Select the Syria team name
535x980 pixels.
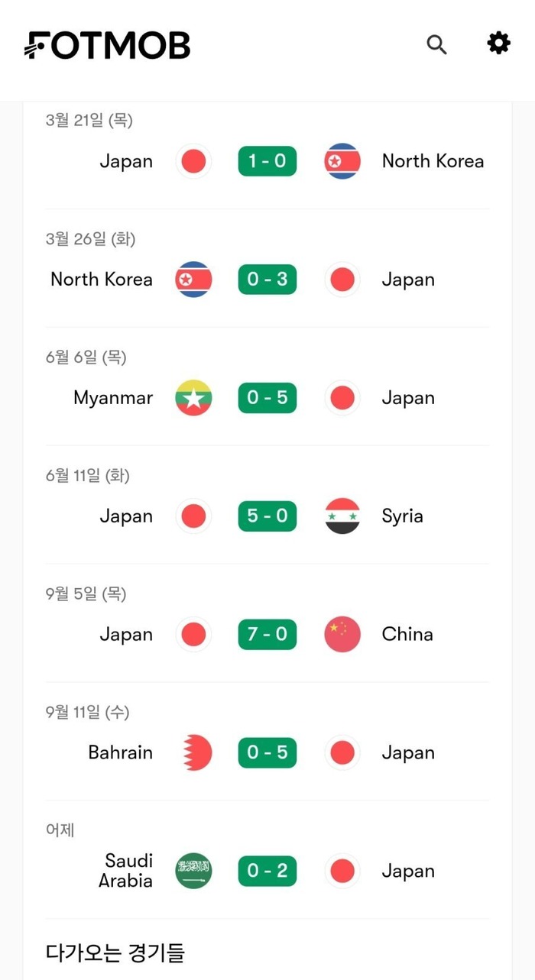[402, 516]
